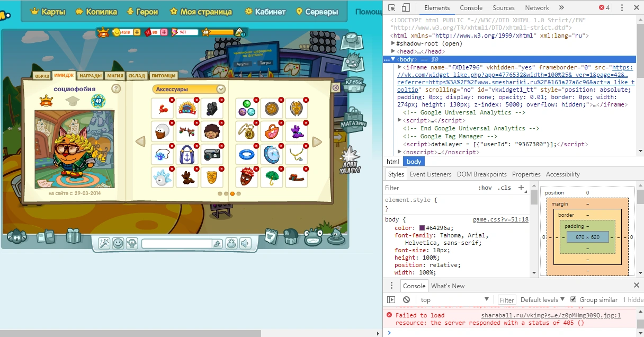
Task: Open the smiley emoticon picker
Action: [x=118, y=243]
